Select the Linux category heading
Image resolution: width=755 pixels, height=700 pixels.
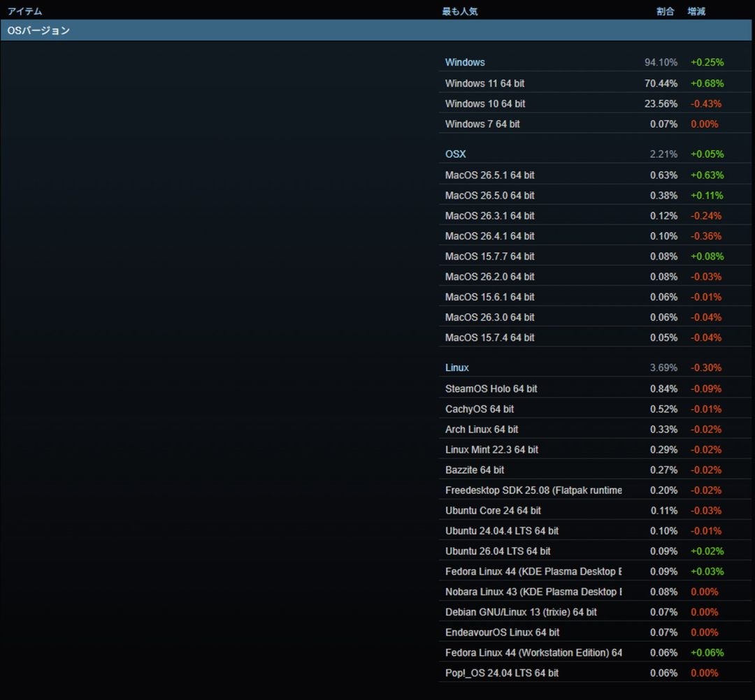click(456, 367)
